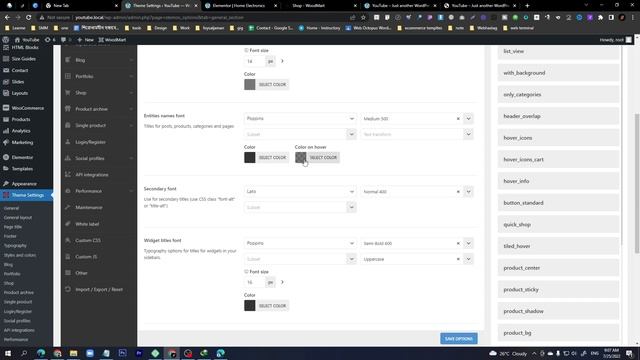Viewport: 640px width, 360px height.
Task: Open File Explorer from the taskbar
Action: coord(73,353)
